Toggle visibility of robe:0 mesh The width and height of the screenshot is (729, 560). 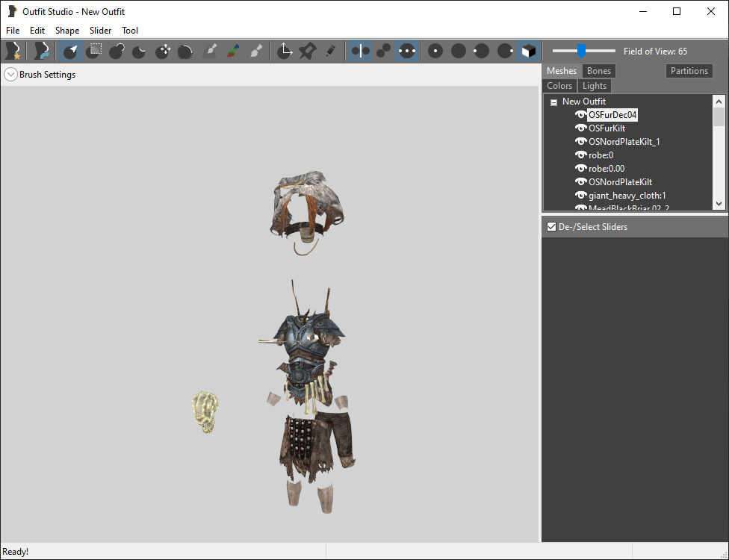click(x=580, y=155)
